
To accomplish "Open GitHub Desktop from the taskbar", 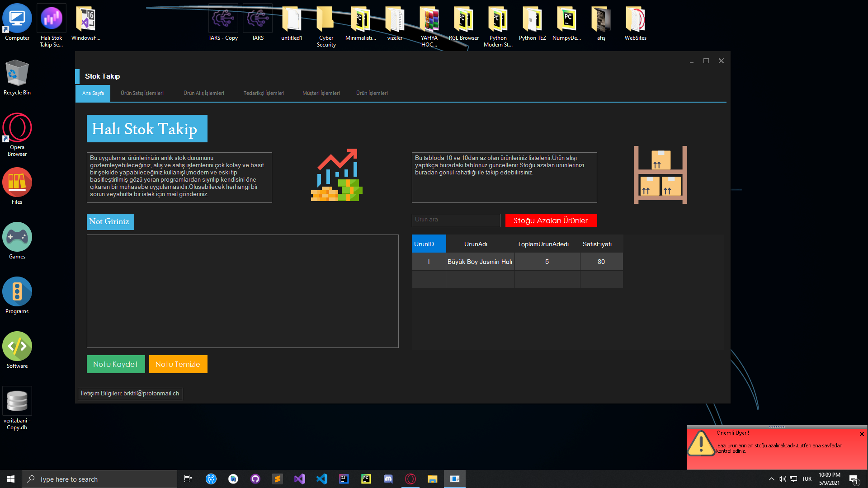I will (x=255, y=479).
